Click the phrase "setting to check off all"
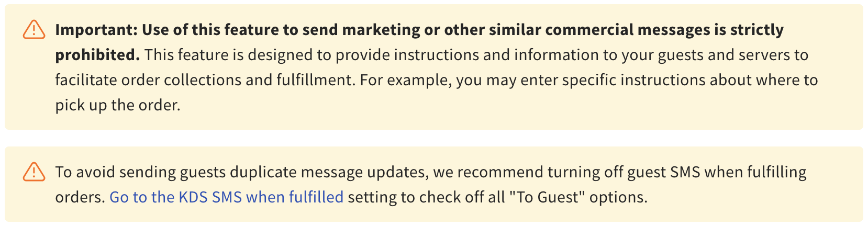The image size is (868, 226). [426, 197]
